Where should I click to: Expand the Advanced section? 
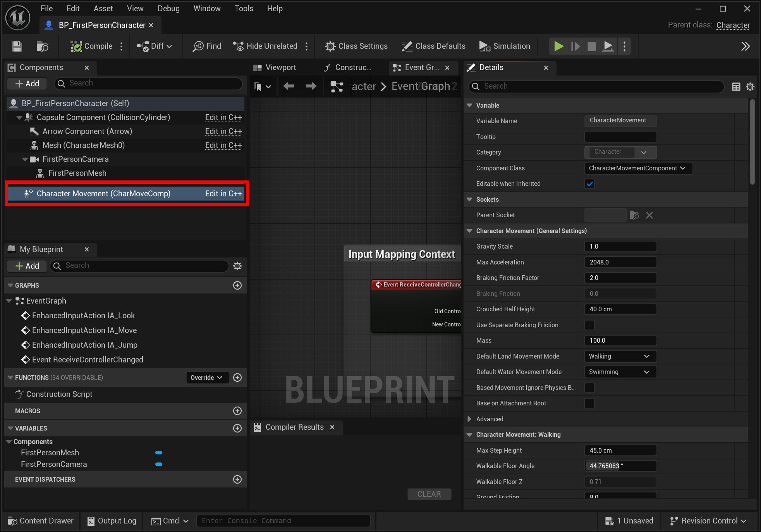(469, 419)
